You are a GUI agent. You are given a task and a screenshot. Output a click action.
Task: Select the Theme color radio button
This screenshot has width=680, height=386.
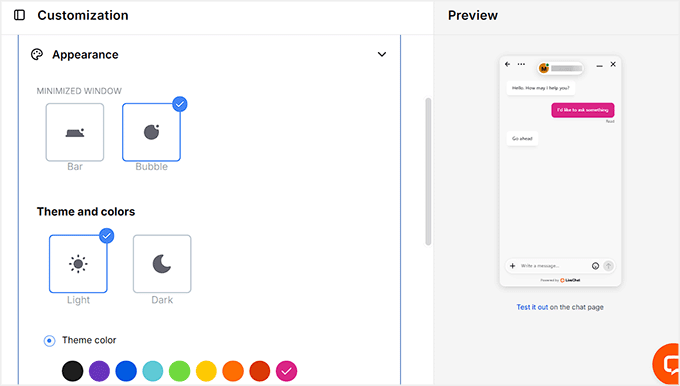click(x=49, y=340)
